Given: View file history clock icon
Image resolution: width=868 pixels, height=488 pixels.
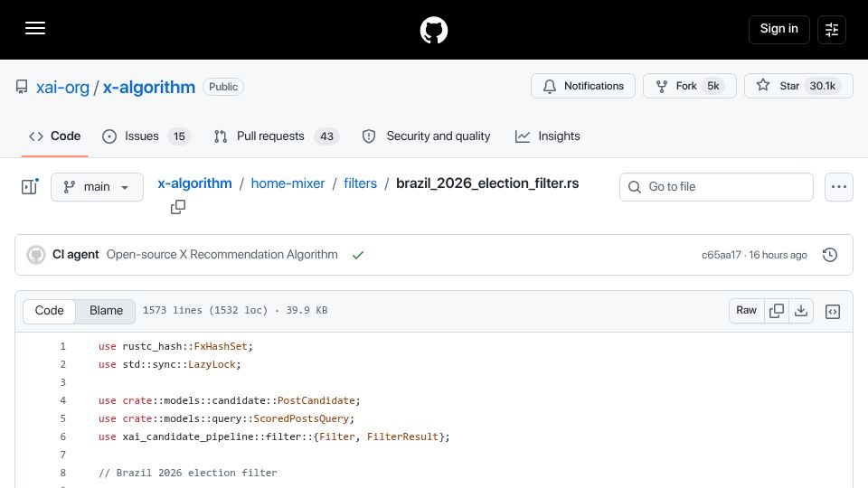Looking at the screenshot, I should (830, 255).
